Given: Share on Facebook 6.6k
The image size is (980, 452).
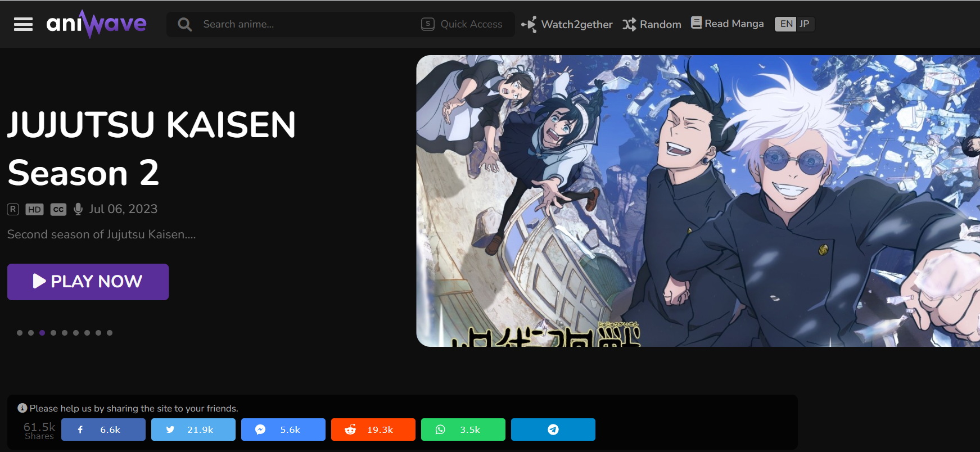Looking at the screenshot, I should [103, 430].
